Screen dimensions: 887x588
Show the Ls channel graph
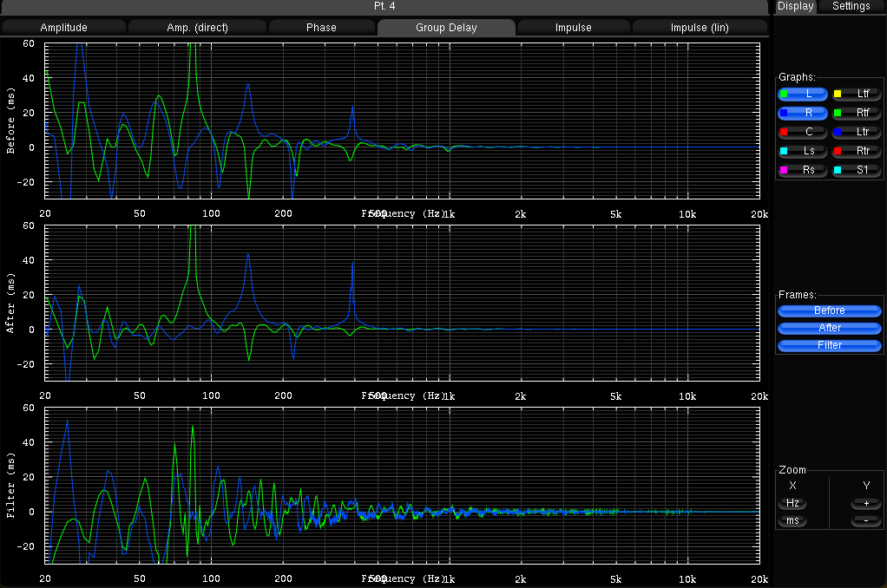804,151
